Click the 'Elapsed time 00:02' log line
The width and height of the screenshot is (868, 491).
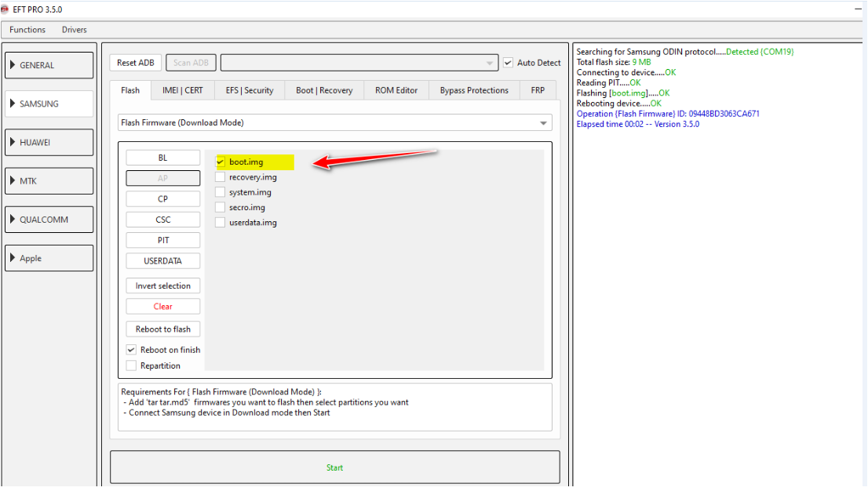tap(638, 124)
